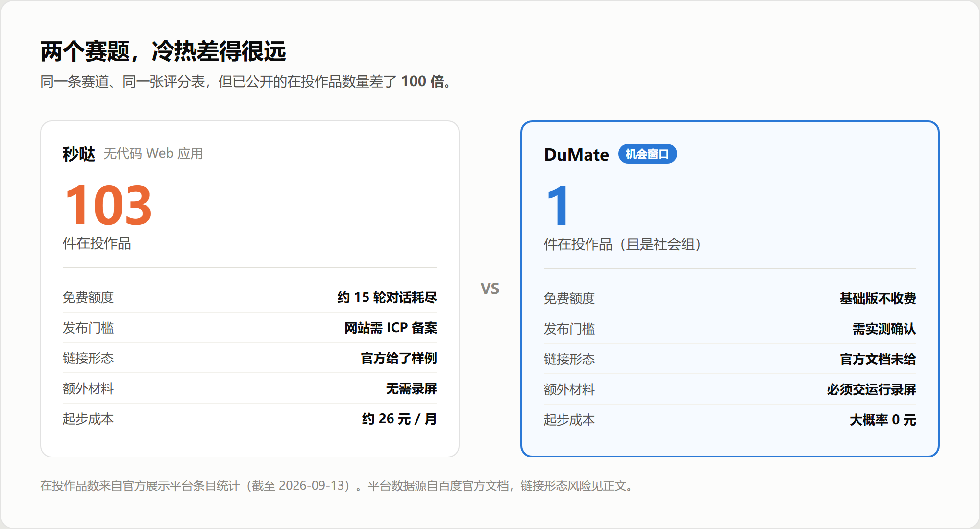Select 件在投作品（且是社会组）caption
This screenshot has height=529, width=980.
pos(623,244)
